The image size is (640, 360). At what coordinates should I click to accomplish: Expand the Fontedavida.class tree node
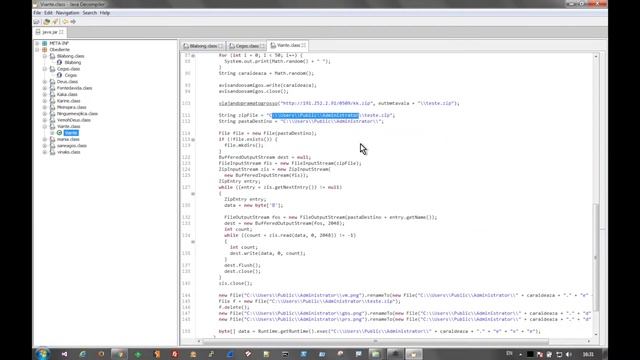coord(45,88)
